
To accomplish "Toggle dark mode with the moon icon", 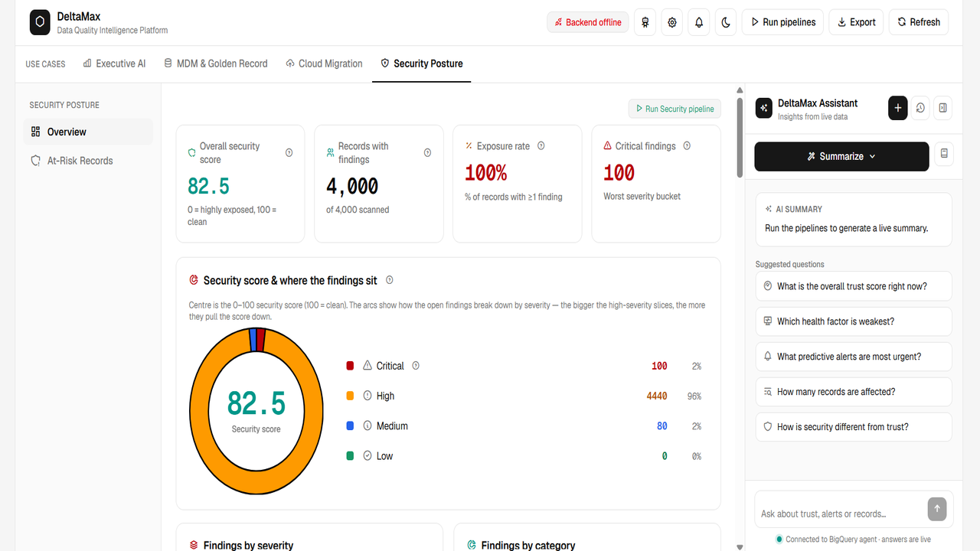I will (726, 22).
